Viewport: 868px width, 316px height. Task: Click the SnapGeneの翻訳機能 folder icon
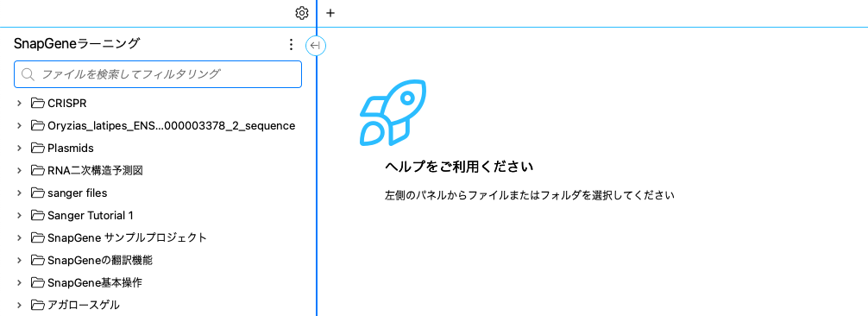(x=38, y=260)
